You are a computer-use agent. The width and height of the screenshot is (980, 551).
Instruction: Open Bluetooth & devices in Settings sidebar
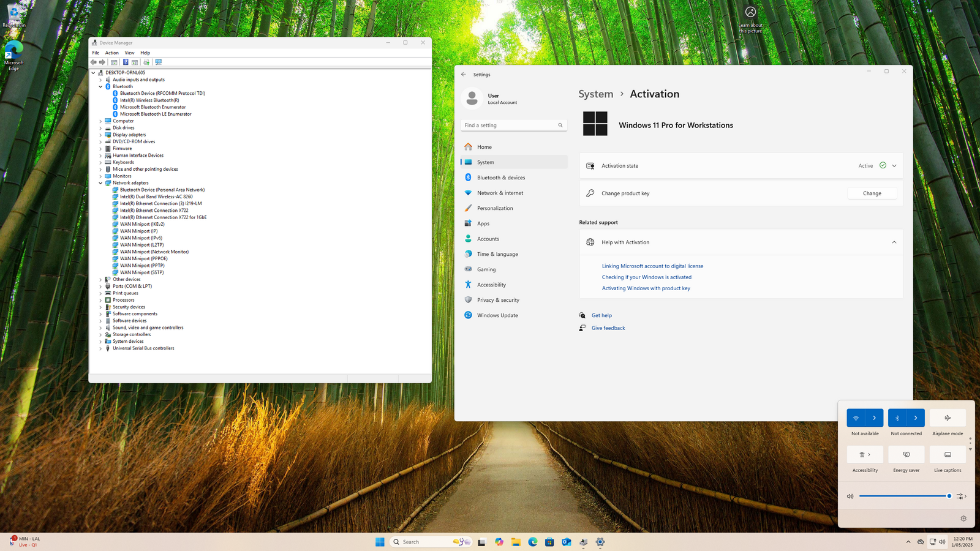point(500,178)
